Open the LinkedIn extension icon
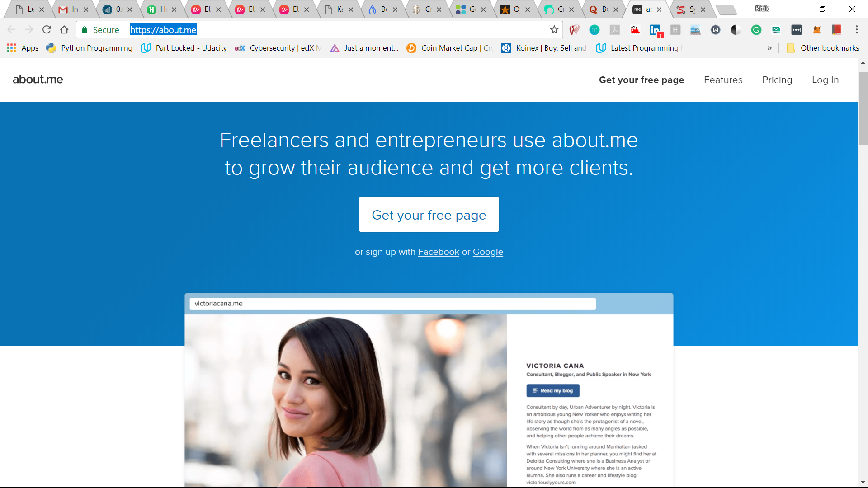Viewport: 868px width, 488px height. point(655,30)
